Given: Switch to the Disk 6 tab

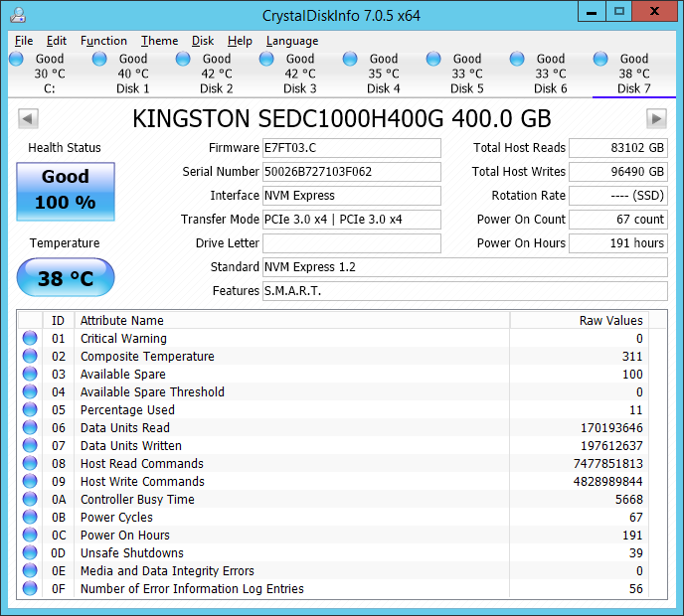Looking at the screenshot, I should pos(550,88).
